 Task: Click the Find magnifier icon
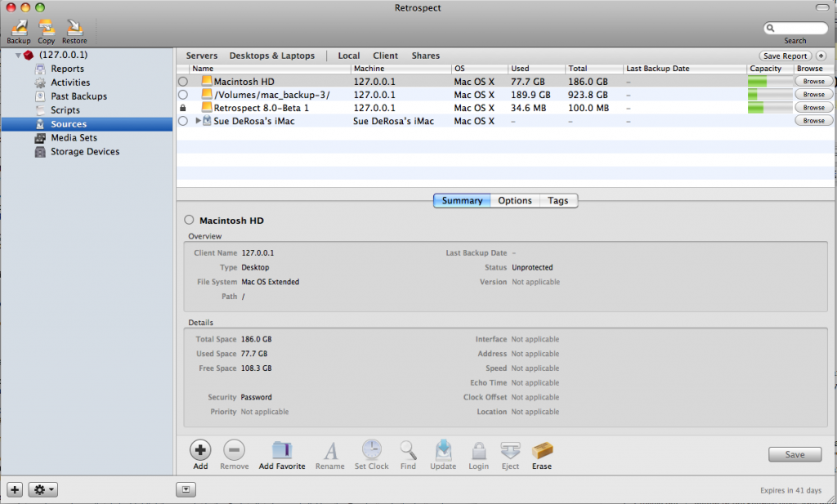(x=409, y=450)
